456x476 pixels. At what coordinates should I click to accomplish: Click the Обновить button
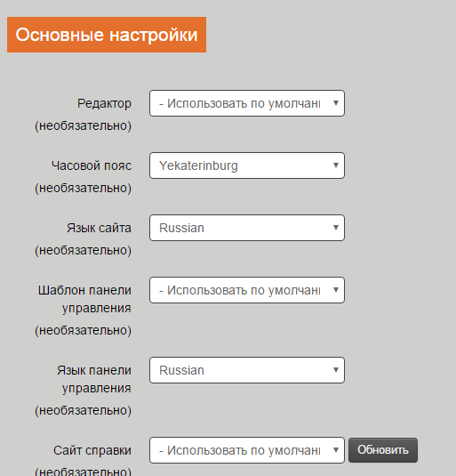[x=383, y=450]
